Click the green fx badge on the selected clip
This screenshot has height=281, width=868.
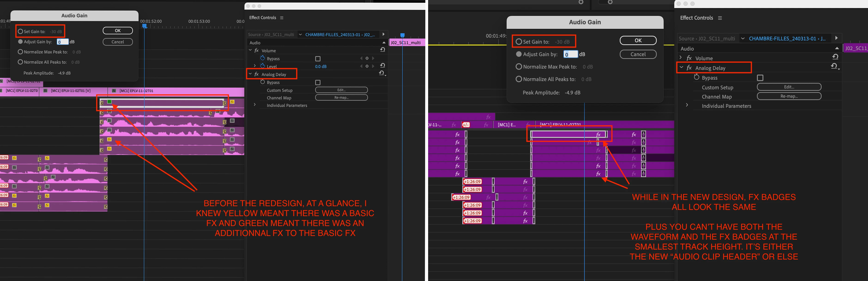tap(109, 102)
